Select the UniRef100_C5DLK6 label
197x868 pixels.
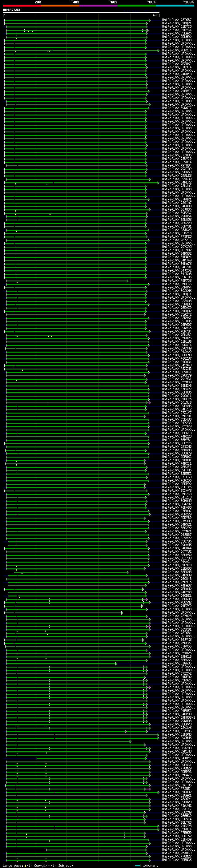(177, 284)
